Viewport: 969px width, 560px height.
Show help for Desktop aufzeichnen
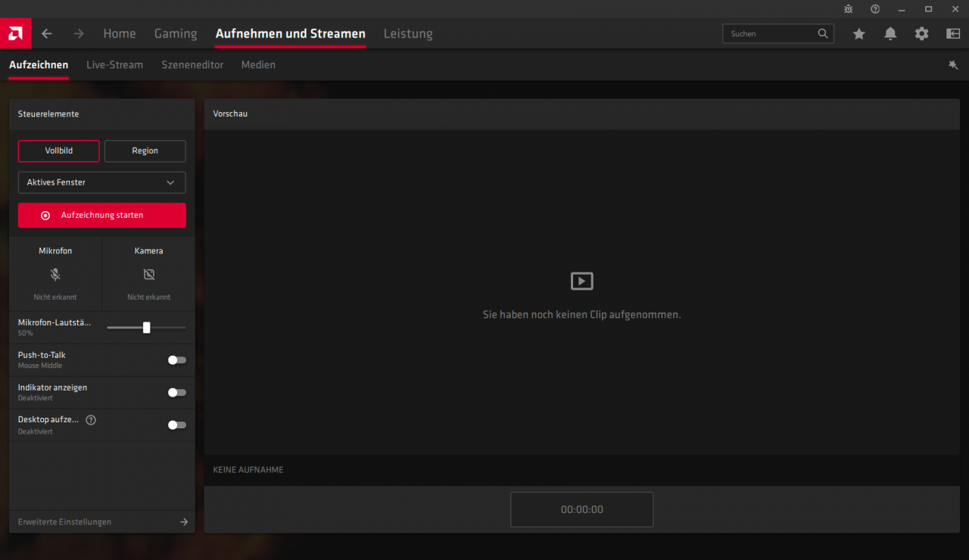click(x=91, y=420)
